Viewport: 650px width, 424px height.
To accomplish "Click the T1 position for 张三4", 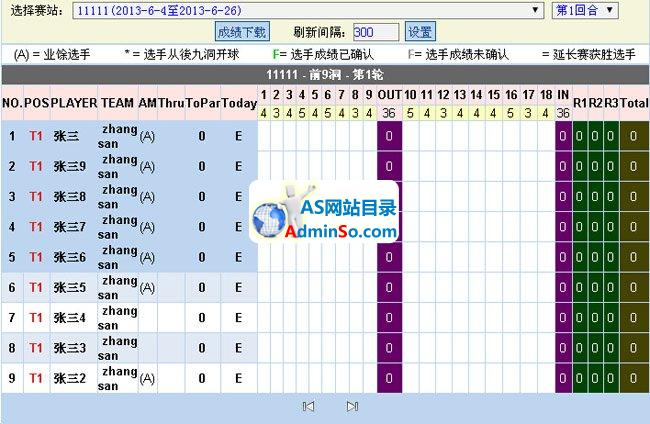I will [x=36, y=317].
